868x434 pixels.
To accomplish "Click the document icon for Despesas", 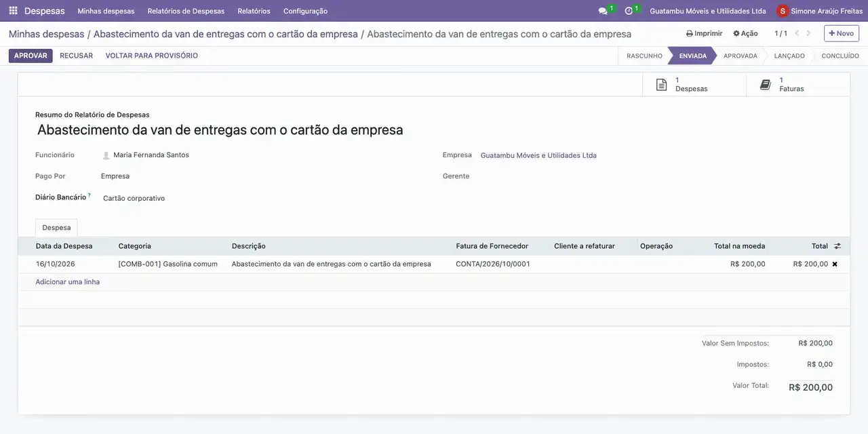I will [x=661, y=85].
